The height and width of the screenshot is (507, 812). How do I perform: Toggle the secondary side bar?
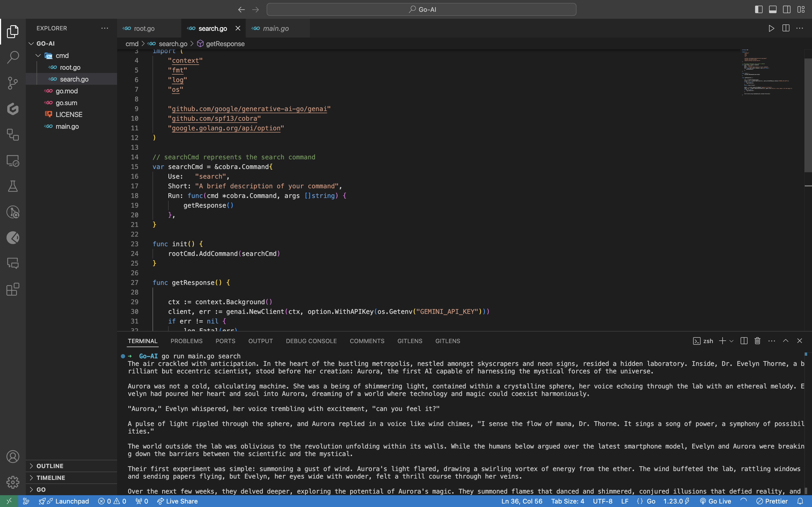pyautogui.click(x=787, y=9)
